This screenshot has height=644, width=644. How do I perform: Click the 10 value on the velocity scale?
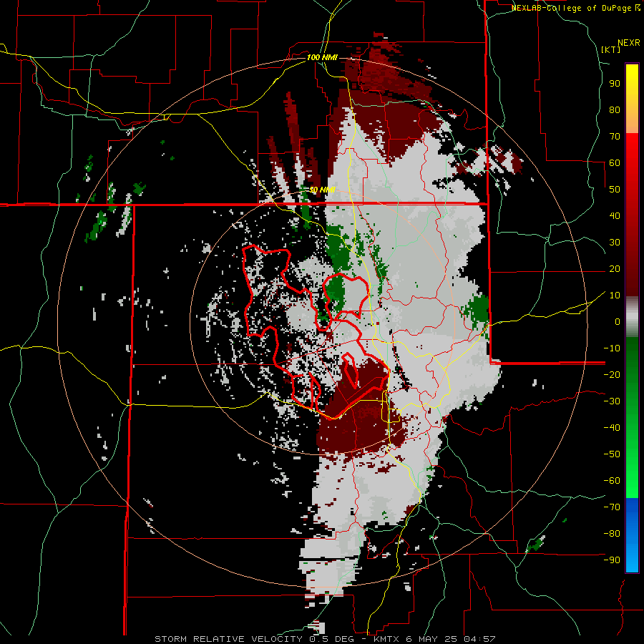615,296
